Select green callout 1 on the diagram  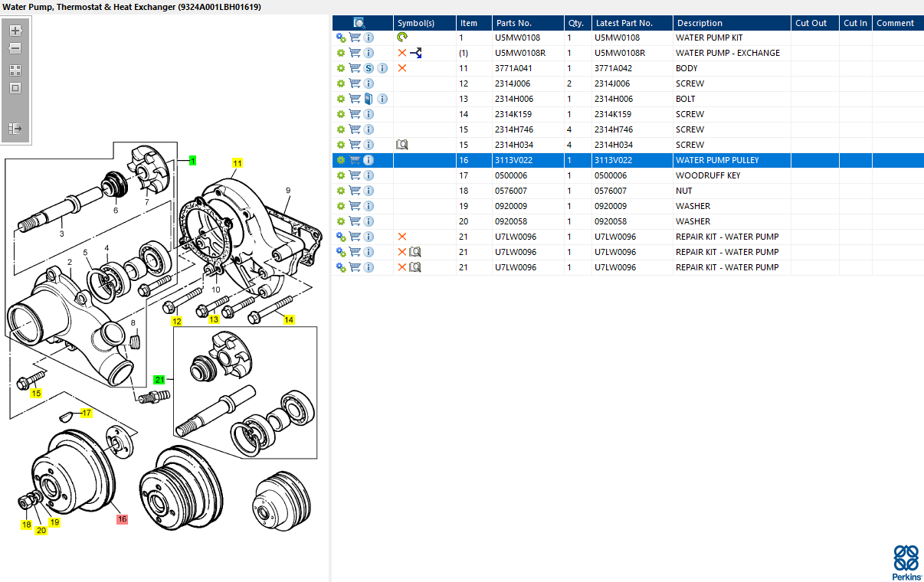193,161
